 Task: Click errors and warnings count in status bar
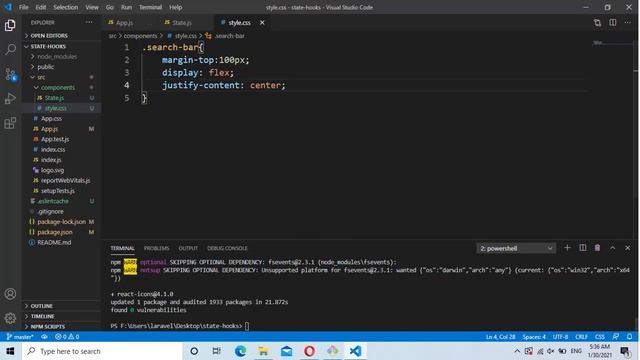tap(67, 337)
